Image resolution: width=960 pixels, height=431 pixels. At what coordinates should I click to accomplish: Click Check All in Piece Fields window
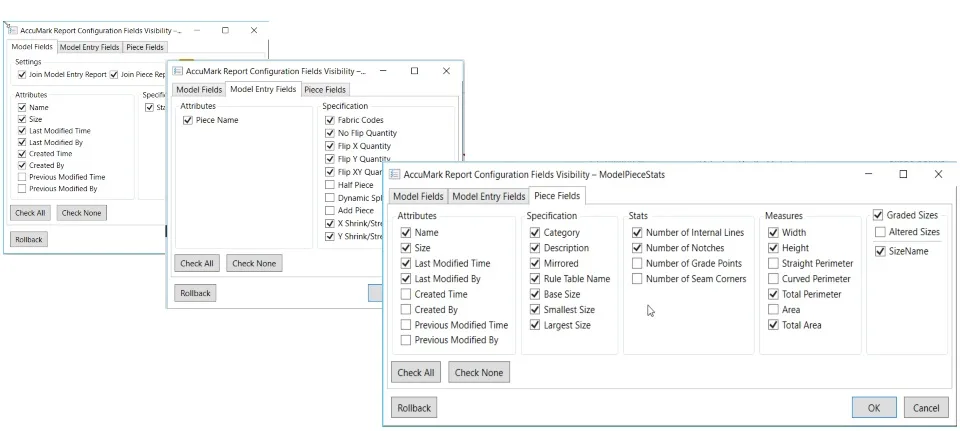[416, 372]
